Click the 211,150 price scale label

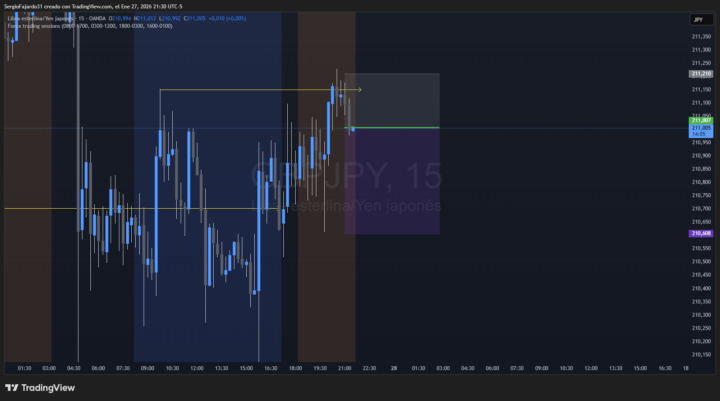(x=701, y=90)
